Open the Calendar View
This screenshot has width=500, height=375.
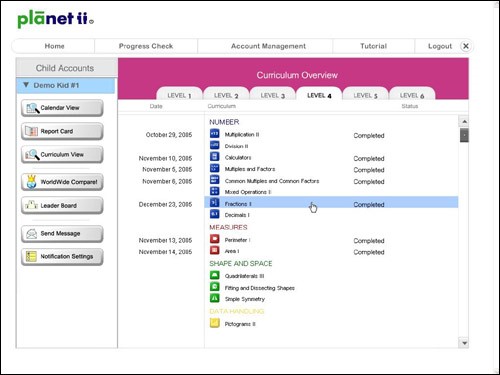(x=62, y=108)
